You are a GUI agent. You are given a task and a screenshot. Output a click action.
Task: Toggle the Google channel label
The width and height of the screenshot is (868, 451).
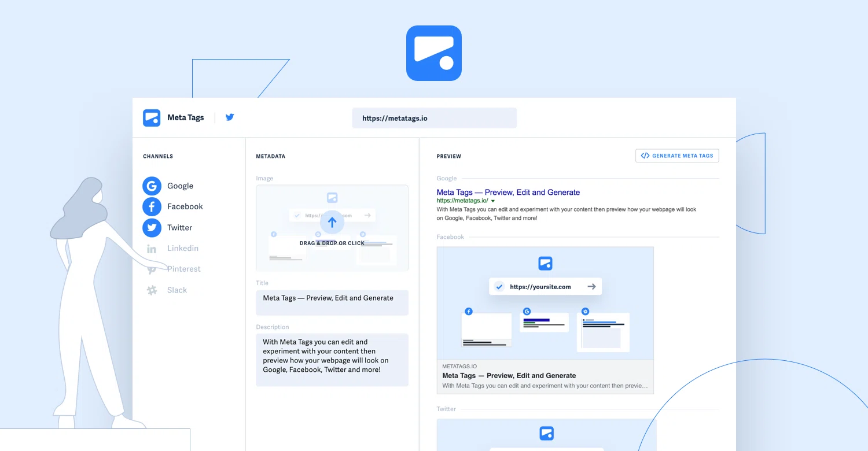(x=180, y=186)
